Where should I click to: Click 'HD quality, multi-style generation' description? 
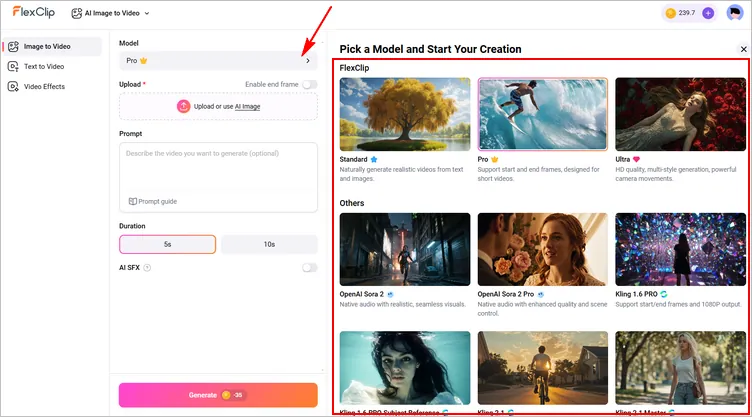(676, 174)
